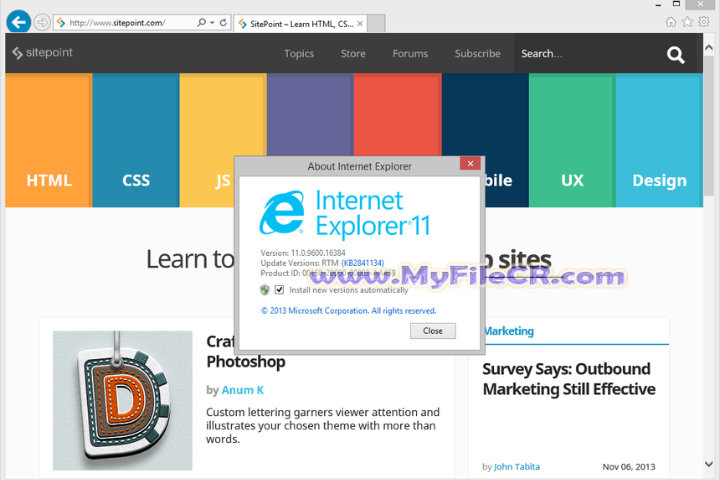The image size is (720, 480).
Task: Open the John Tabita author link
Action: point(517,467)
